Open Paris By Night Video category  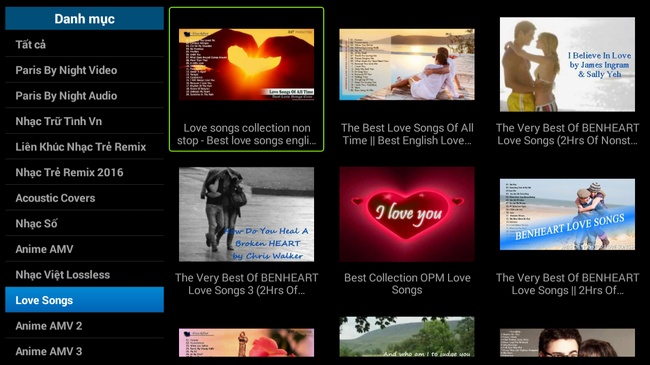point(84,70)
